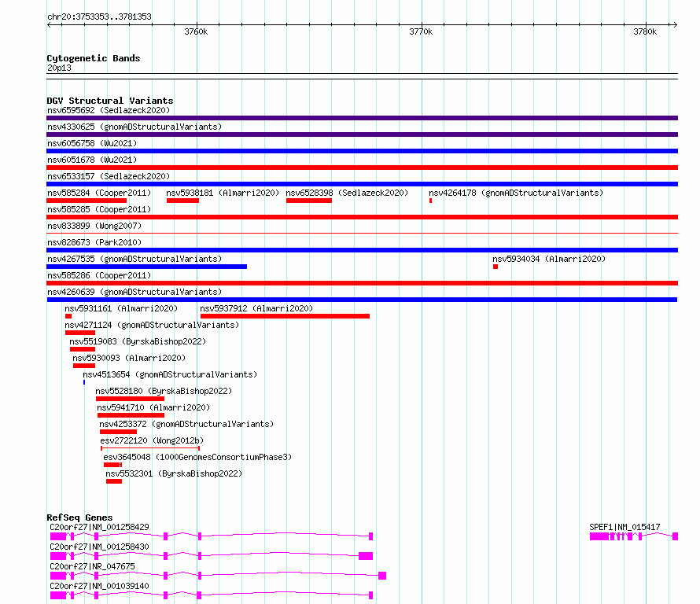Viewport: 700px width, 604px height.
Task: Click the nsv4513654 gnomAD variant label
Action: 170,374
